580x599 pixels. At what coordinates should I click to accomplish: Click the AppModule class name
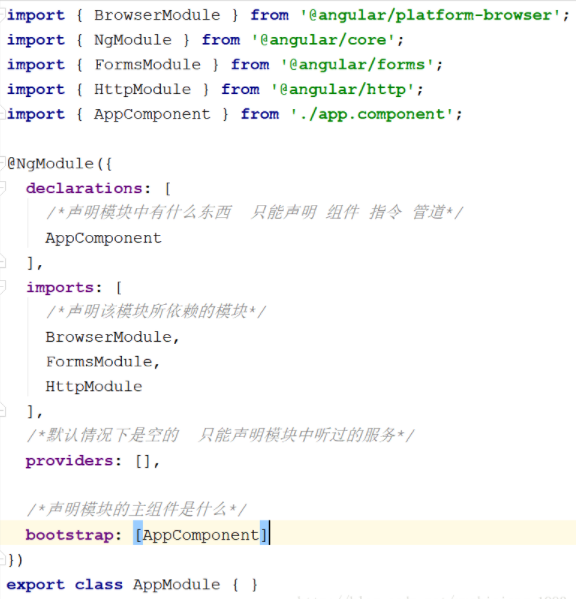176,585
